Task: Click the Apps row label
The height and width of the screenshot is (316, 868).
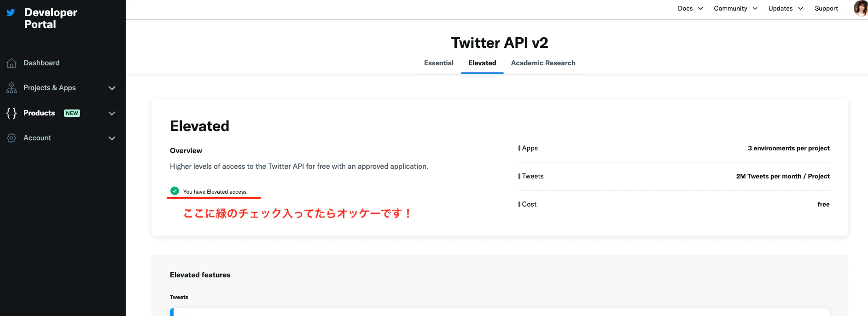Action: click(x=530, y=148)
